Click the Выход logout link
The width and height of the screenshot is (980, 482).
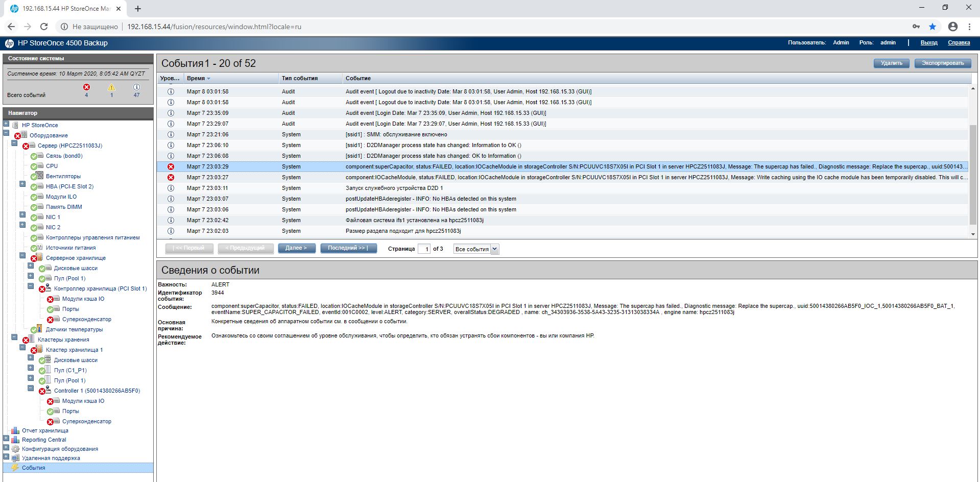(x=928, y=43)
